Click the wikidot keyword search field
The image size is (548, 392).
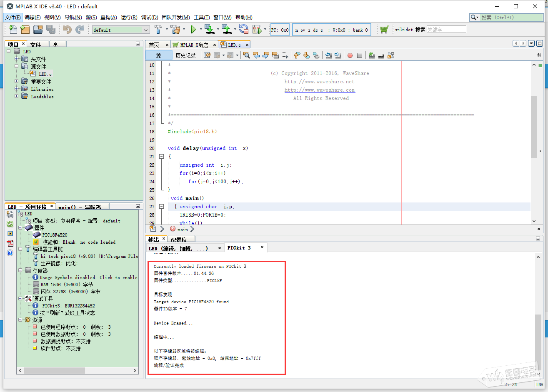(x=446, y=30)
